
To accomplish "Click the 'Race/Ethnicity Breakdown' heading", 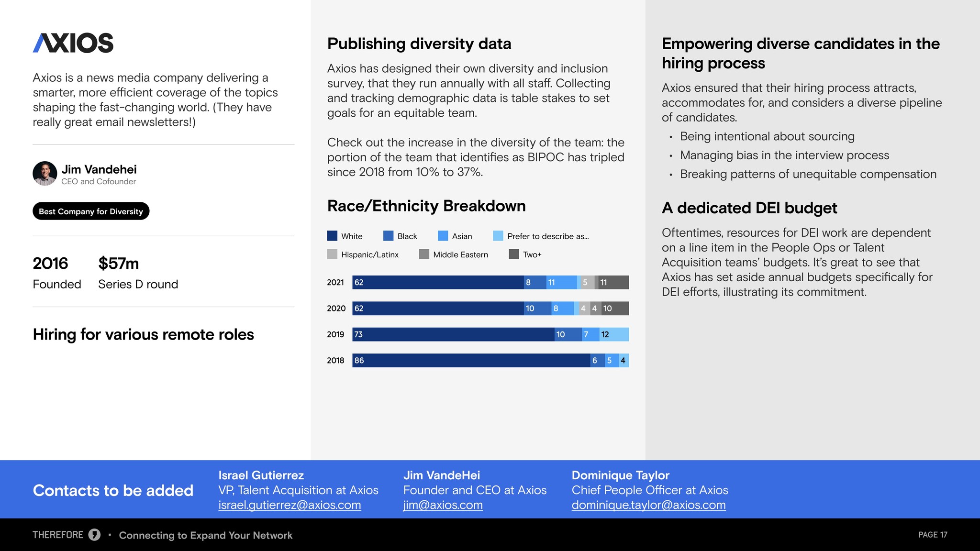I will coord(426,206).
